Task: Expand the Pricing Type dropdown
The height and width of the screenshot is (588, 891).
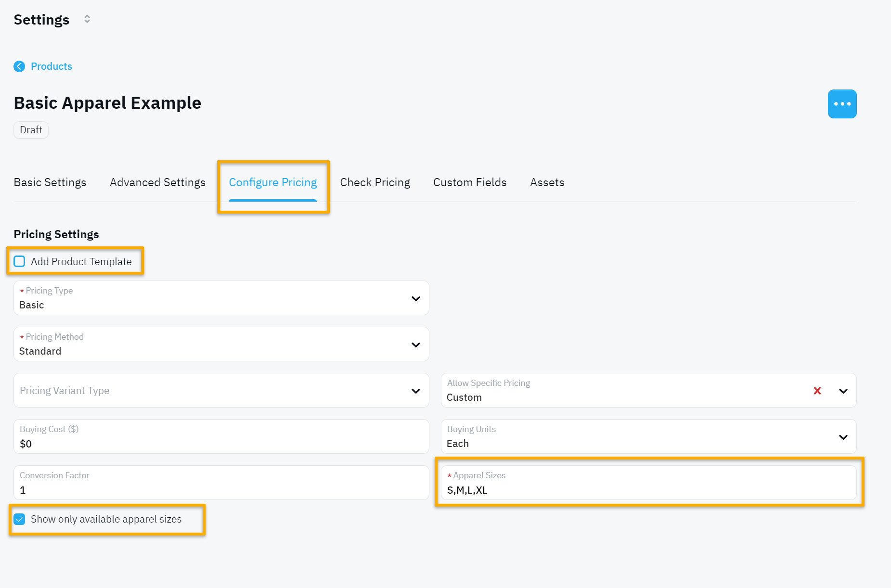Action: [x=221, y=298]
